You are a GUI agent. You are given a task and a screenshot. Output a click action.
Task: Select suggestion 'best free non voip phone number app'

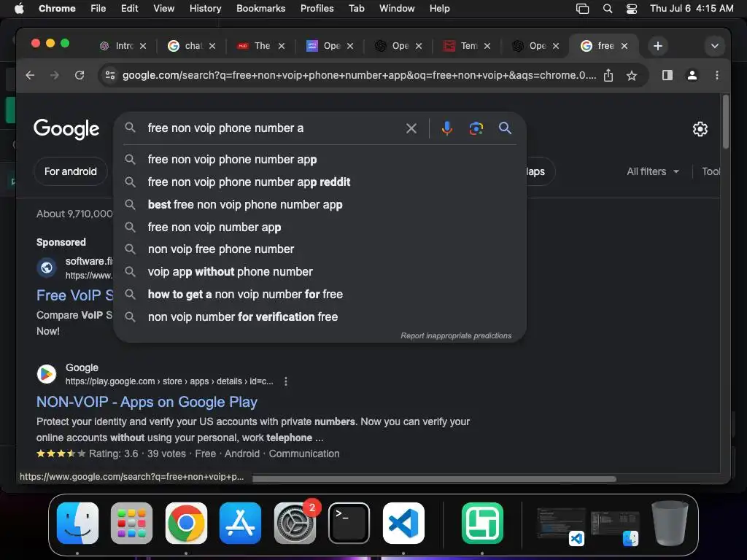pos(320,205)
